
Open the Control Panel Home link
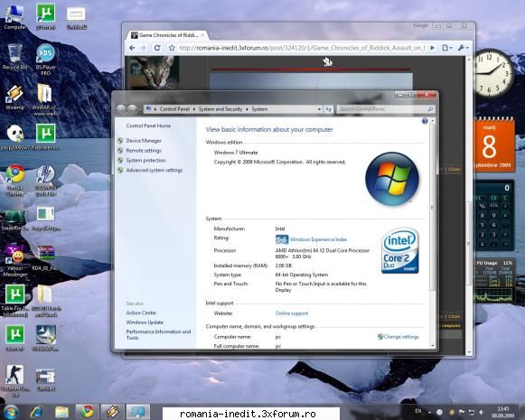pos(148,126)
